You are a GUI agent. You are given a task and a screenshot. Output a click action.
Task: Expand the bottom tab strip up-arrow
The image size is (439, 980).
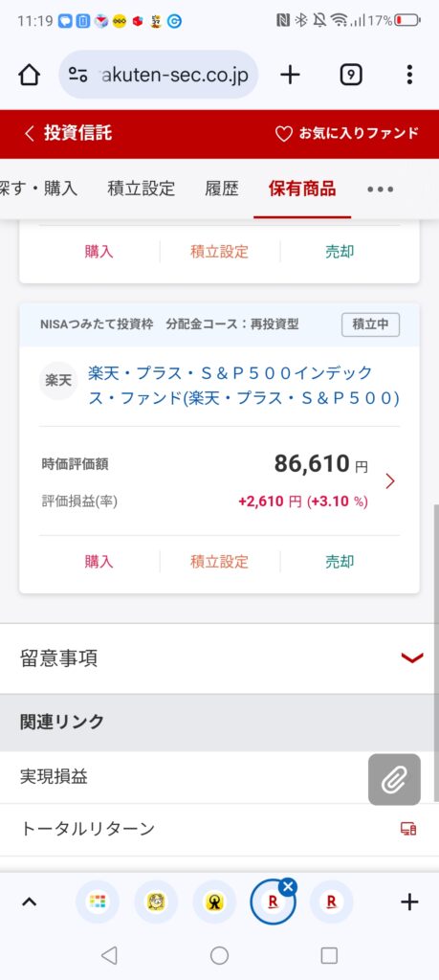tap(30, 902)
